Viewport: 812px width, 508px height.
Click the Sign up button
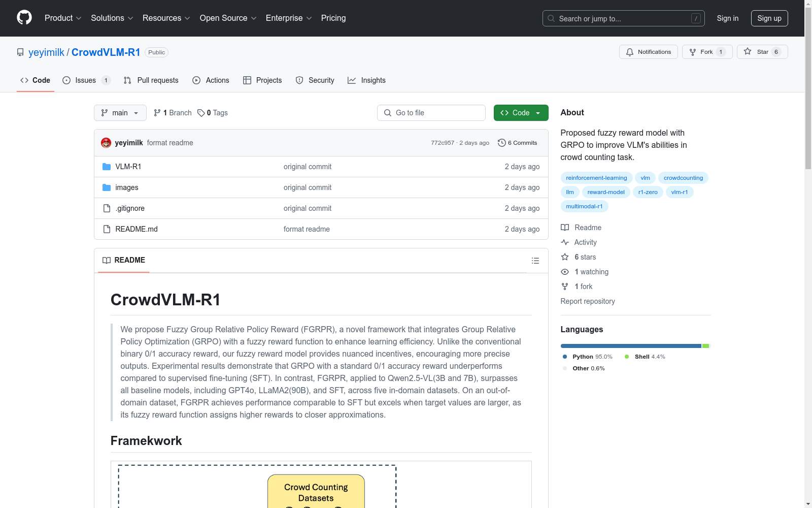point(769,18)
